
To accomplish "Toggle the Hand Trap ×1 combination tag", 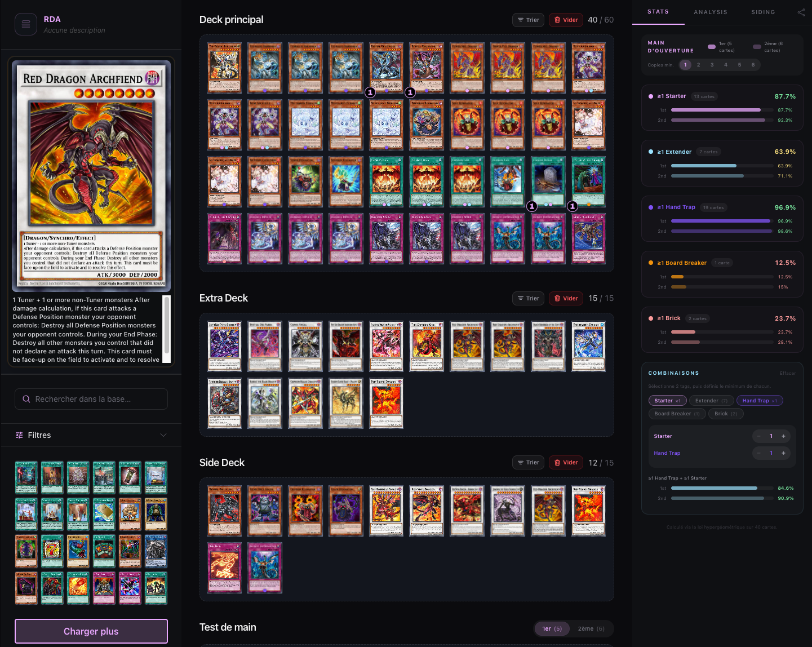I will (760, 401).
